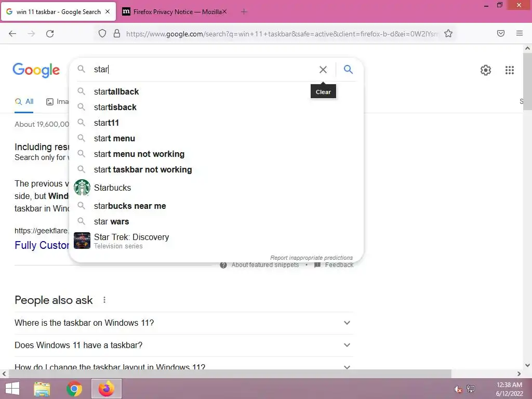Choose the startallback suggestion
532x399 pixels.
coord(216,91)
